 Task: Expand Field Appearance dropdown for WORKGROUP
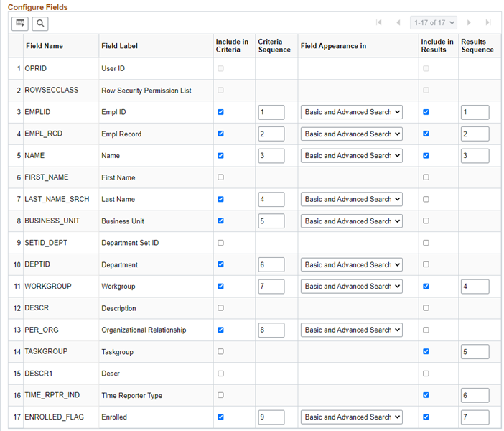[353, 287]
